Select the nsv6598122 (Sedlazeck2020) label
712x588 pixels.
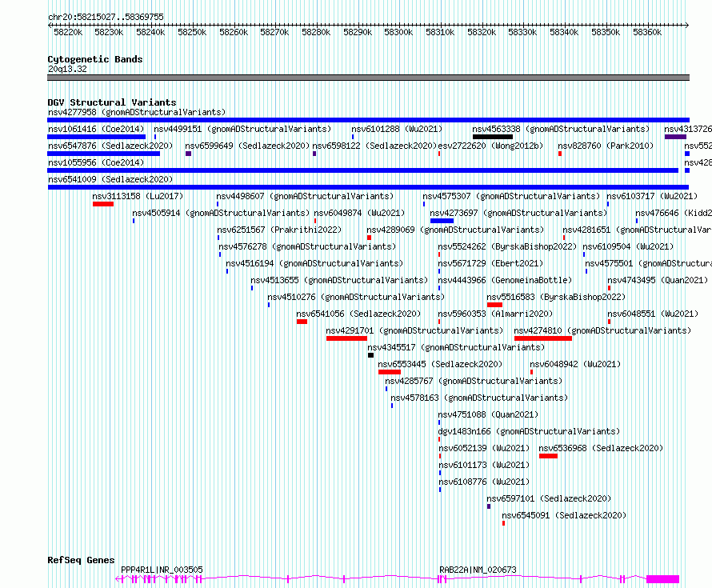click(x=374, y=146)
